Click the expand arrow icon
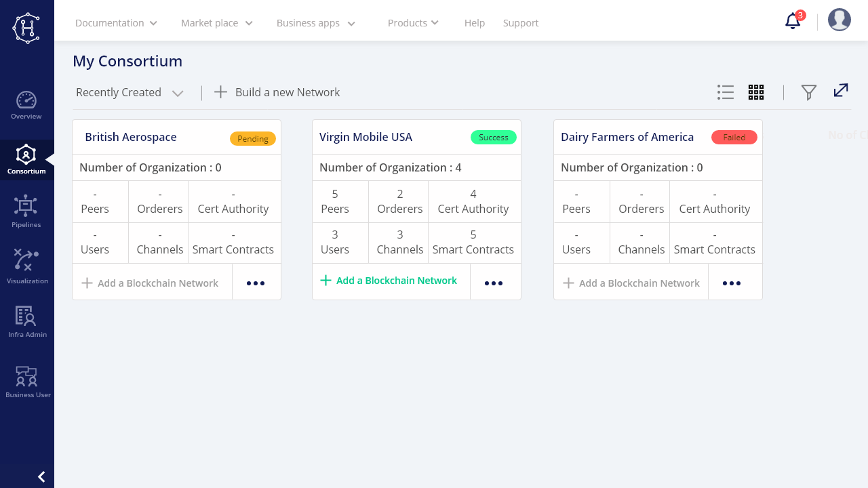The width and height of the screenshot is (868, 488). pos(841,90)
